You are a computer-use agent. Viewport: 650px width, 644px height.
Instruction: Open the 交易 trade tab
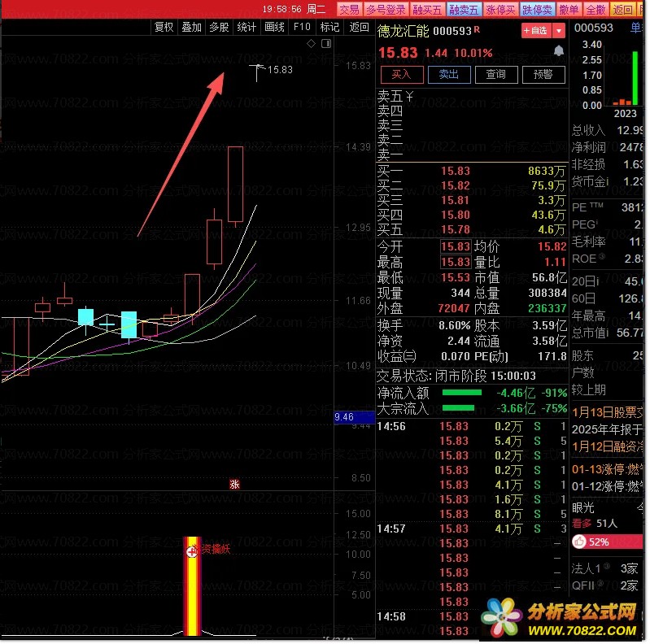coord(350,10)
